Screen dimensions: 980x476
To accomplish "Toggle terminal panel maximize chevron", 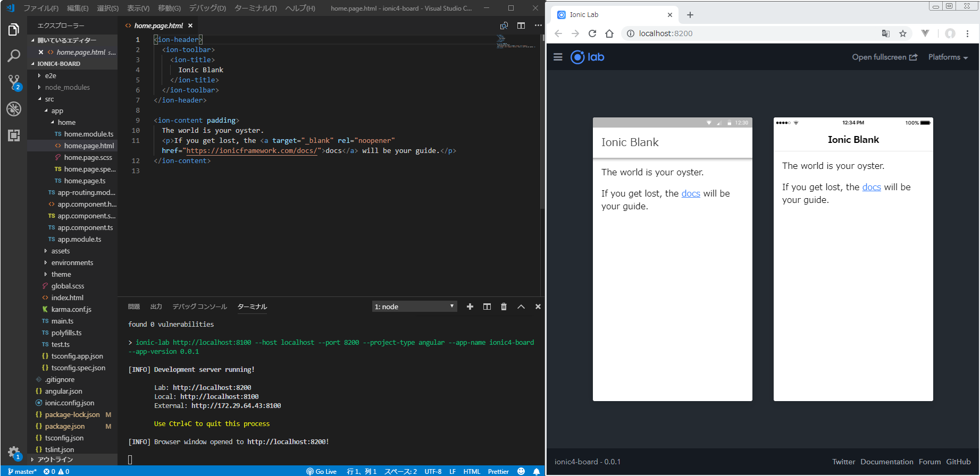I will pyautogui.click(x=521, y=307).
